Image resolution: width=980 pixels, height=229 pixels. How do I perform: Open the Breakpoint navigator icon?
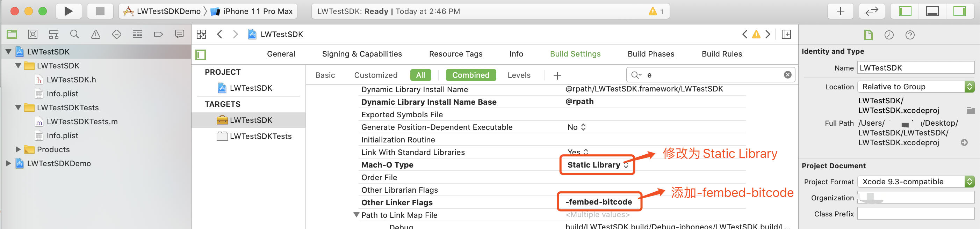[158, 35]
